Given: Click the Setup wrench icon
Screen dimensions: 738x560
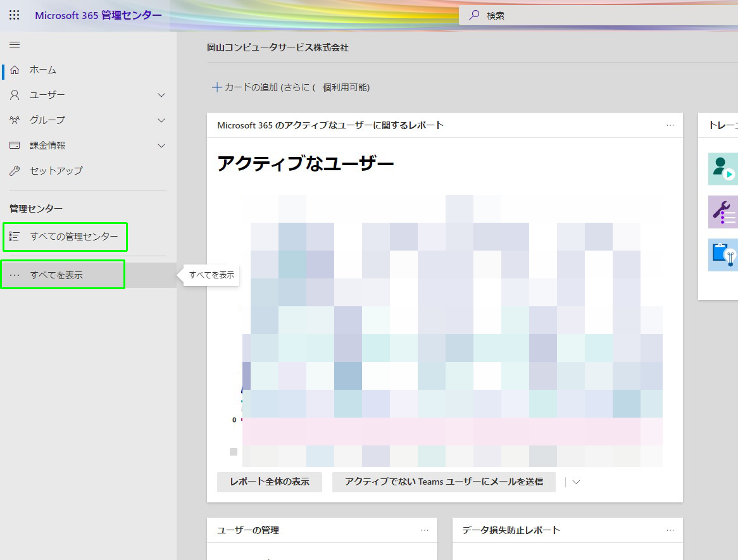Looking at the screenshot, I should (x=15, y=170).
